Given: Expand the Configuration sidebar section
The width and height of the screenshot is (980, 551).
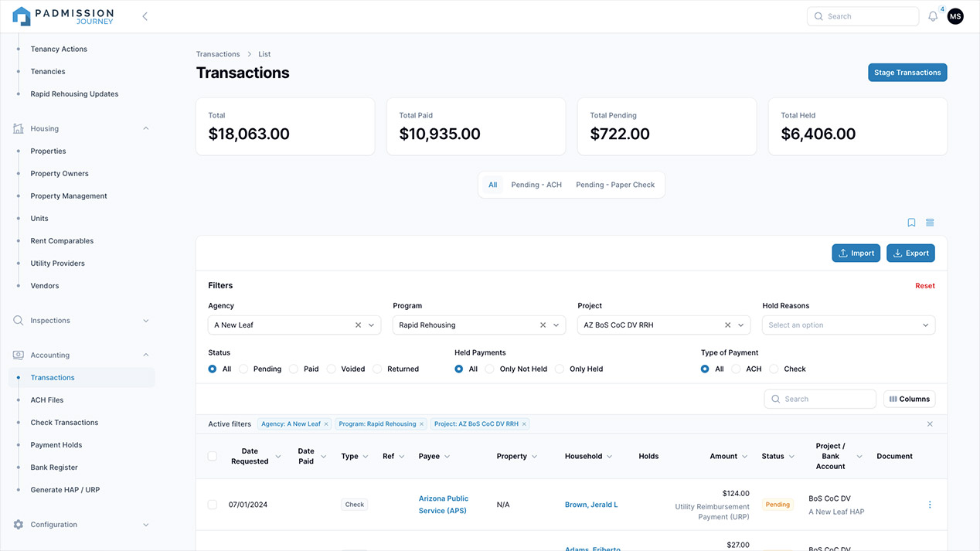Looking at the screenshot, I should click(x=146, y=525).
